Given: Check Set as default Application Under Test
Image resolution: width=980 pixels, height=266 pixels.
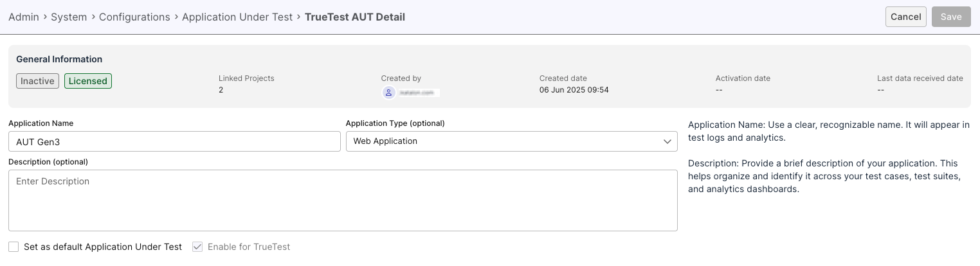Looking at the screenshot, I should [14, 247].
